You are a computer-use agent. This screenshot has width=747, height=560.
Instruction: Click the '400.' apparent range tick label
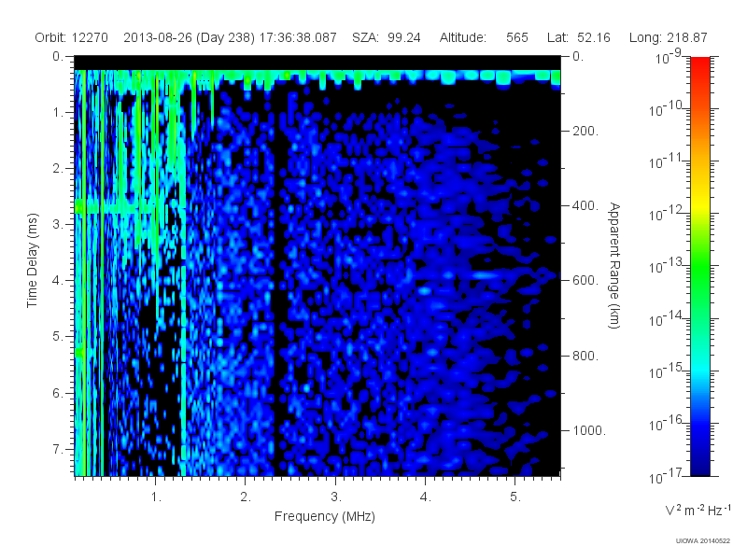[x=585, y=205]
